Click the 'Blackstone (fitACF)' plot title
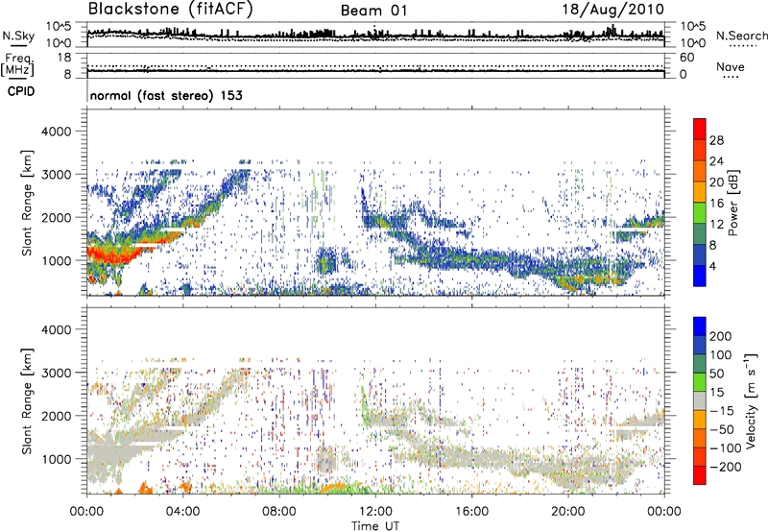Image resolution: width=768 pixels, height=532 pixels. (170, 9)
